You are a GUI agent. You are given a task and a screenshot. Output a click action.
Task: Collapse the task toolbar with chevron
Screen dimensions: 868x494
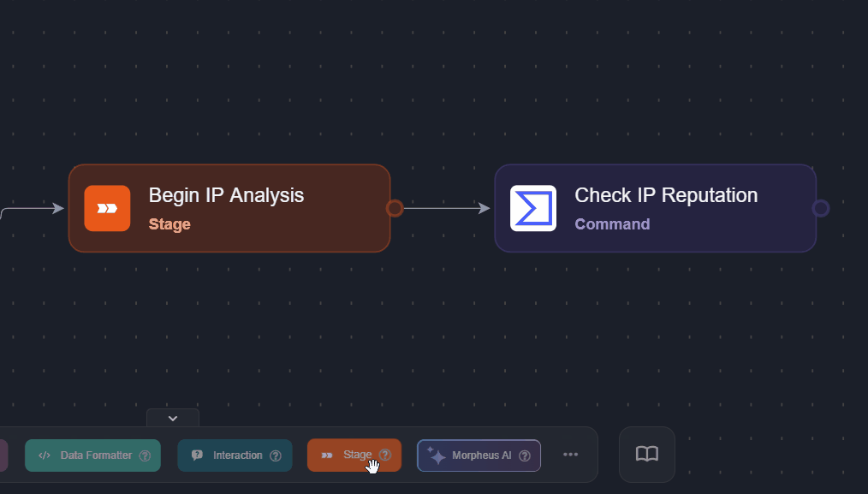pyautogui.click(x=173, y=418)
